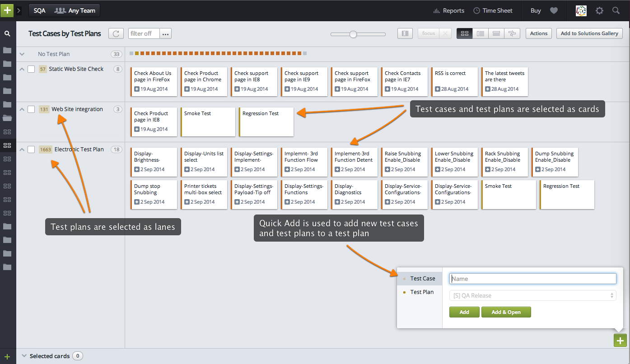630x364 pixels.
Task: Open search in the left sidebar
Action: 7,33
